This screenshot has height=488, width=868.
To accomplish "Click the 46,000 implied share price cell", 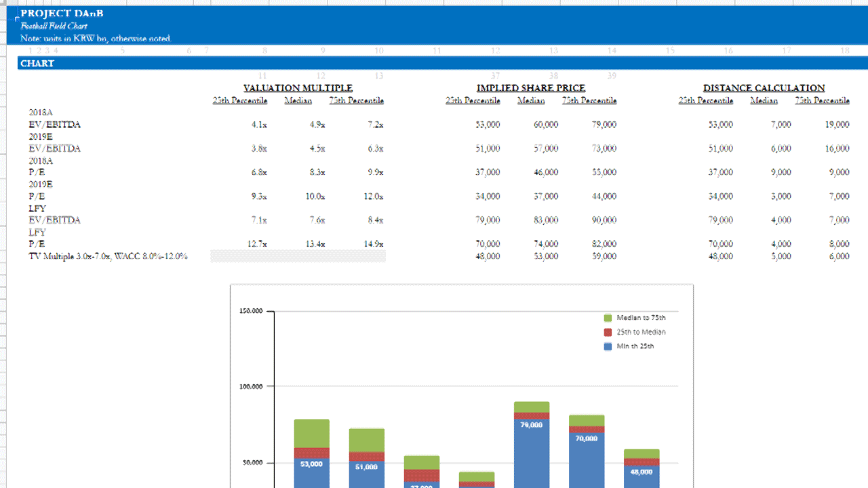I will 546,172.
